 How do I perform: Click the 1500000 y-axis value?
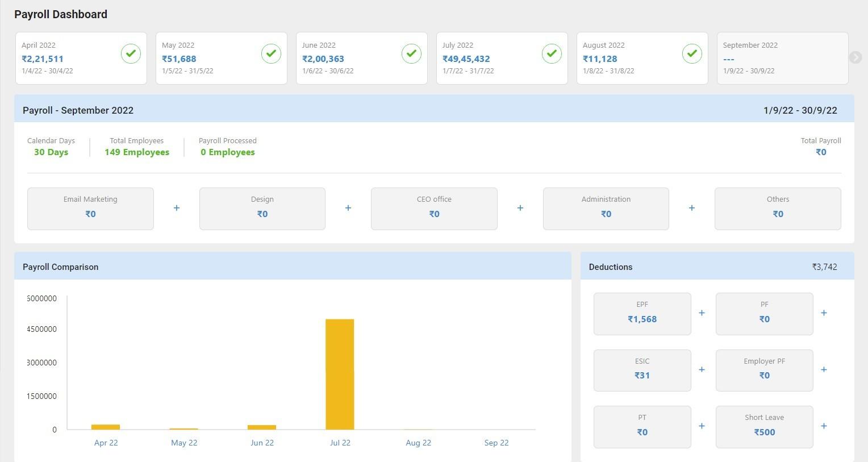click(41, 396)
